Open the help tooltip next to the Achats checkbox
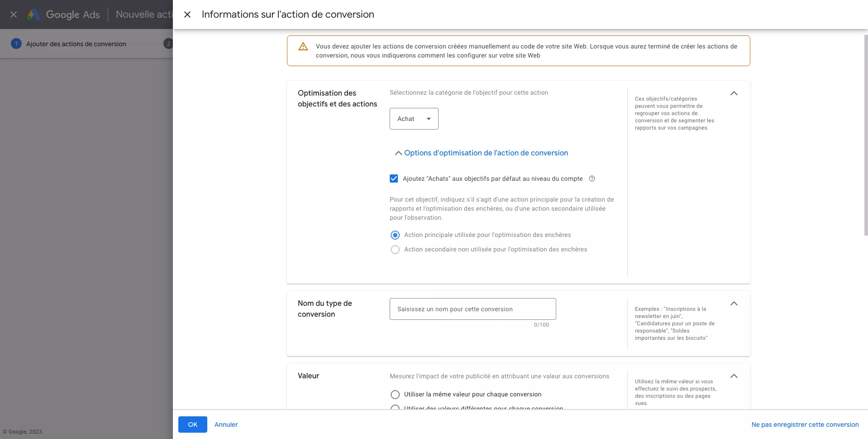The height and width of the screenshot is (439, 868). [x=592, y=178]
